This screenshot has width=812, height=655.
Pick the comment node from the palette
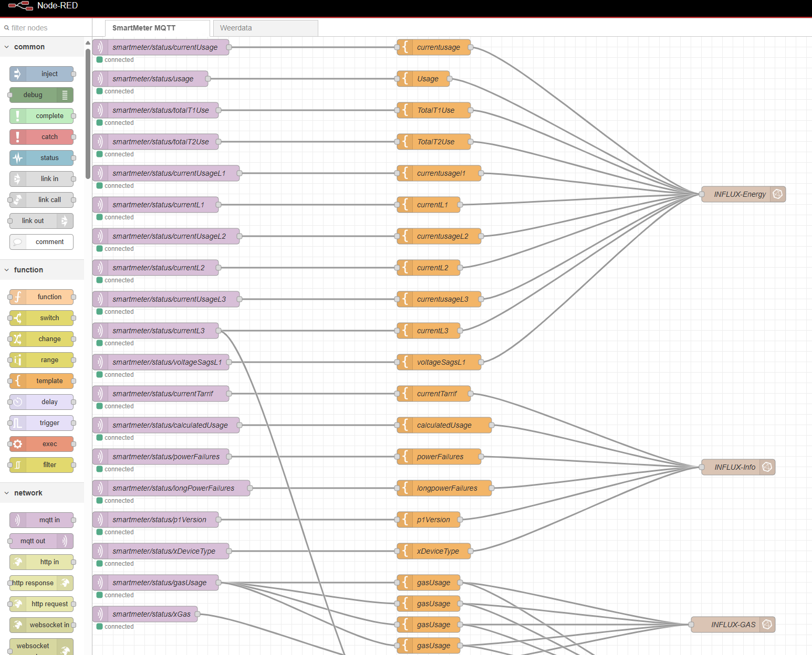pyautogui.click(x=41, y=242)
